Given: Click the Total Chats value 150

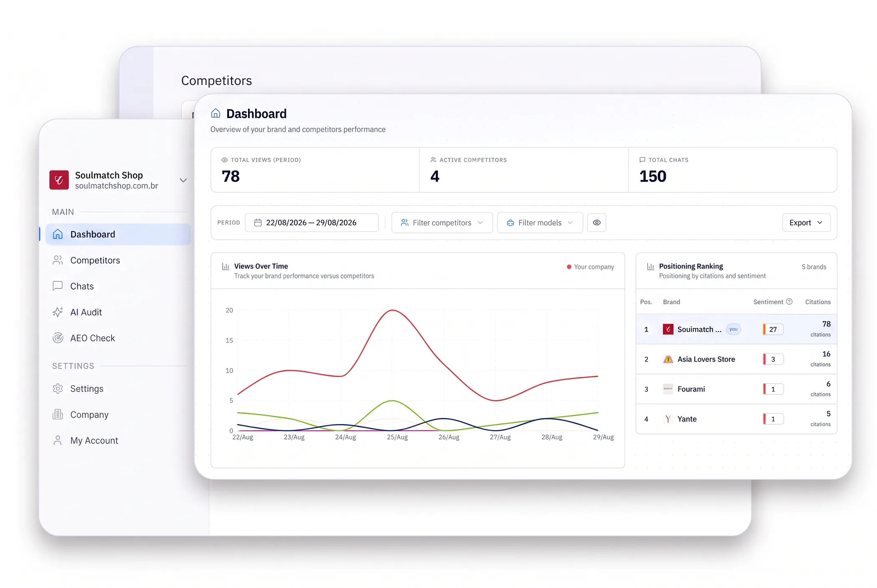Looking at the screenshot, I should coord(653,176).
